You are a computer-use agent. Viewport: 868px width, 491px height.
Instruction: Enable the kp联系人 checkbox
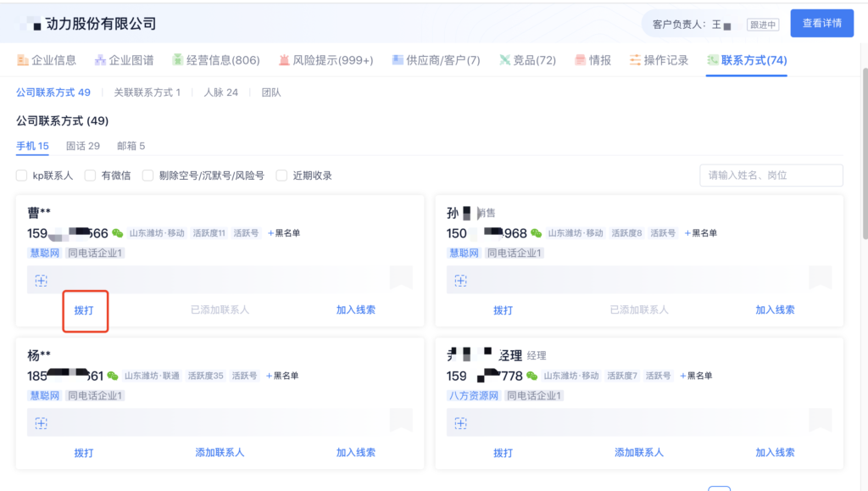tap(22, 176)
